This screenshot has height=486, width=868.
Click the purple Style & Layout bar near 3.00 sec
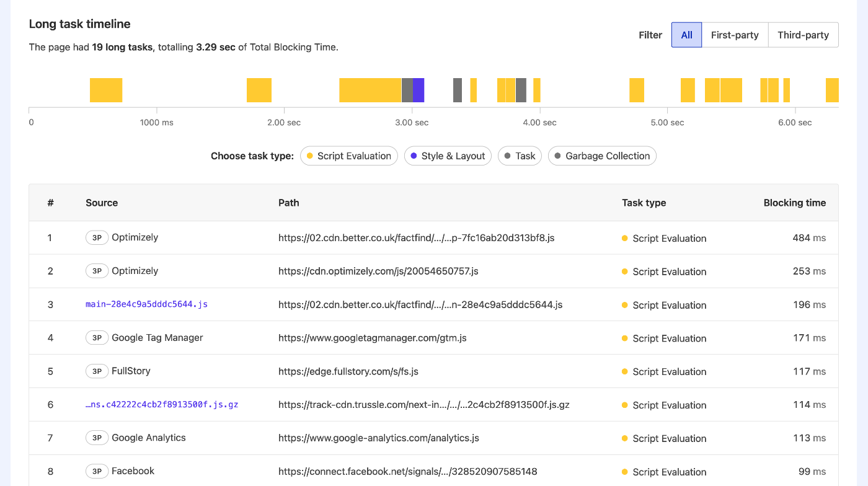[x=417, y=89]
